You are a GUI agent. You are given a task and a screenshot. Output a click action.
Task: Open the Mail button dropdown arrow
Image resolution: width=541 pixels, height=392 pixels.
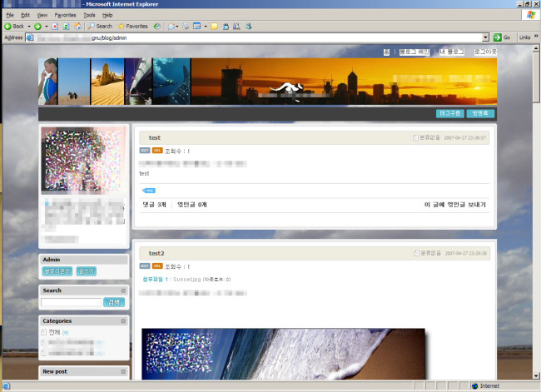pyautogui.click(x=177, y=27)
